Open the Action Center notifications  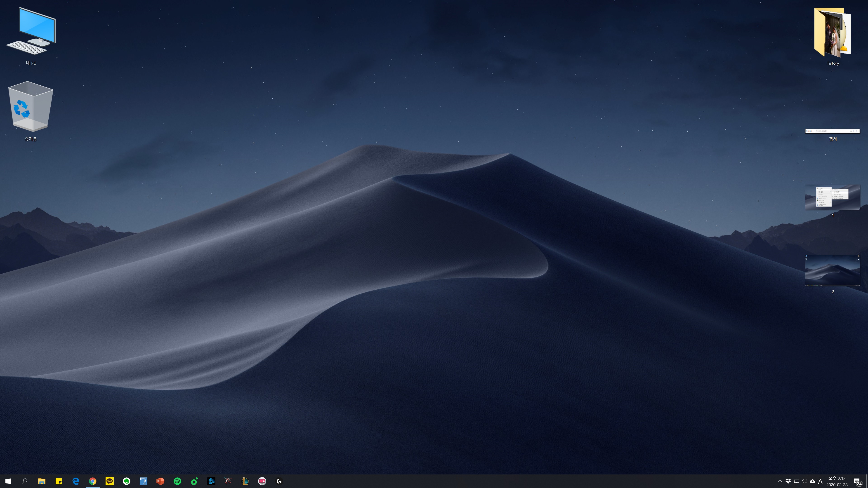[x=857, y=481]
